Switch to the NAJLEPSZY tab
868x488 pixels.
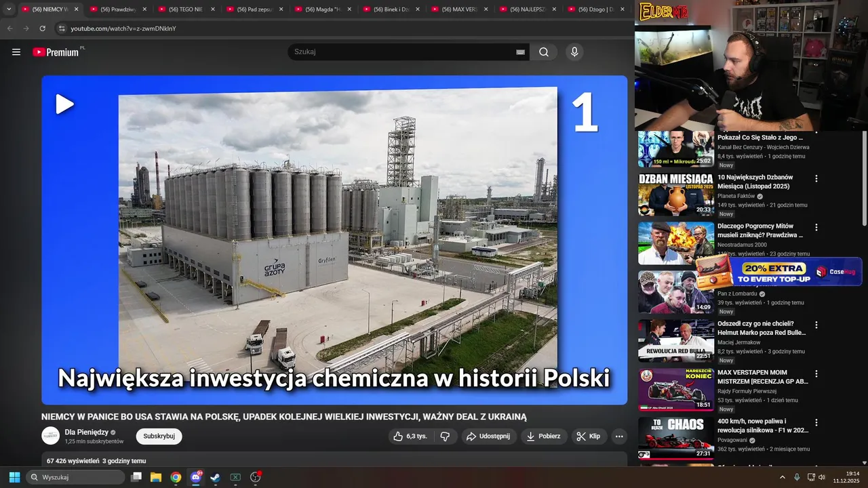click(528, 9)
